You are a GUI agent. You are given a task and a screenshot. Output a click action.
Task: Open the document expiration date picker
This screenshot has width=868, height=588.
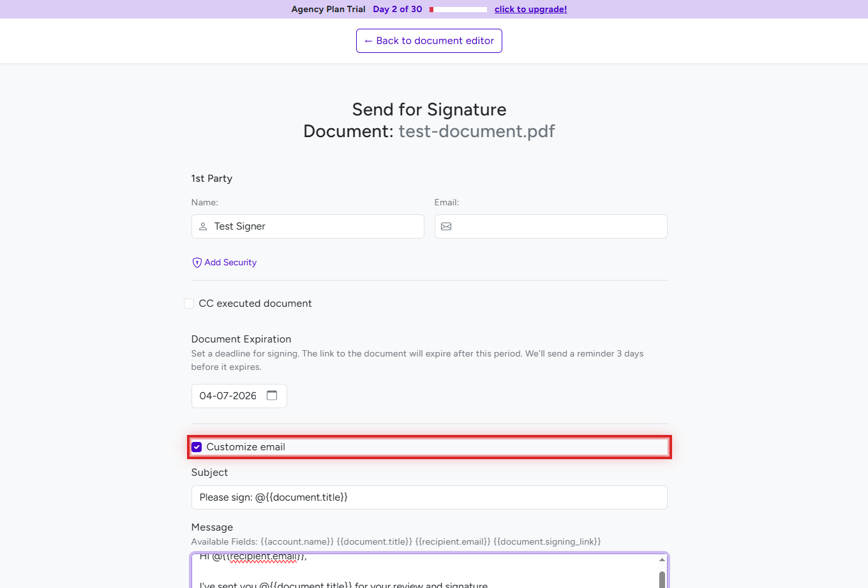click(x=239, y=395)
